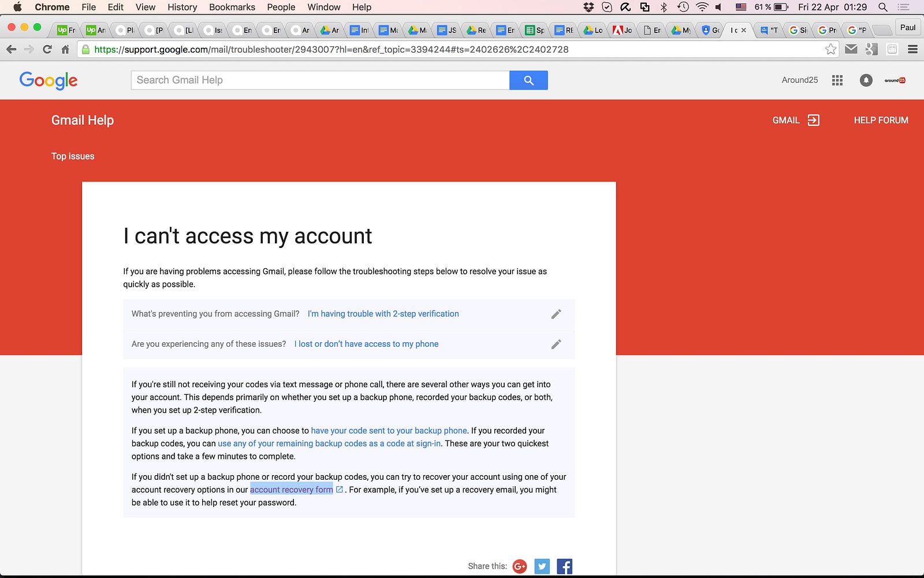The height and width of the screenshot is (578, 924).
Task: Open "use any of your remaining backup codes" link
Action: coord(329,443)
